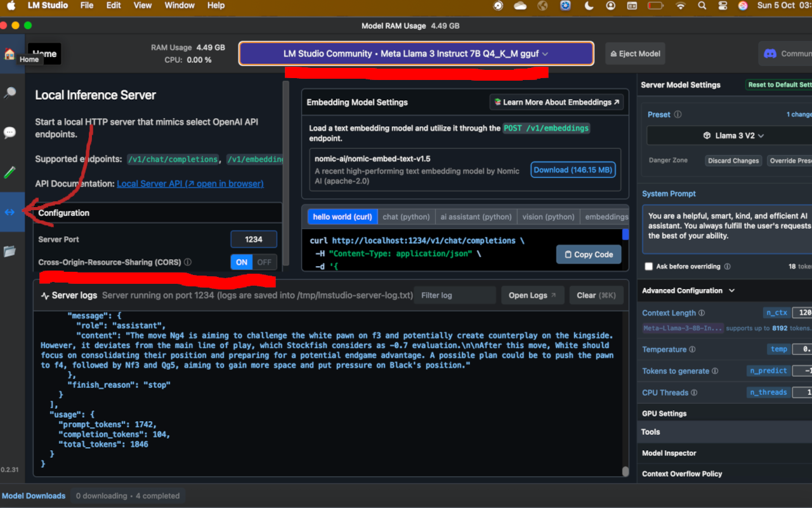Click the battery icon in menu bar
Viewport: 812px width, 508px height.
pyautogui.click(x=656, y=6)
